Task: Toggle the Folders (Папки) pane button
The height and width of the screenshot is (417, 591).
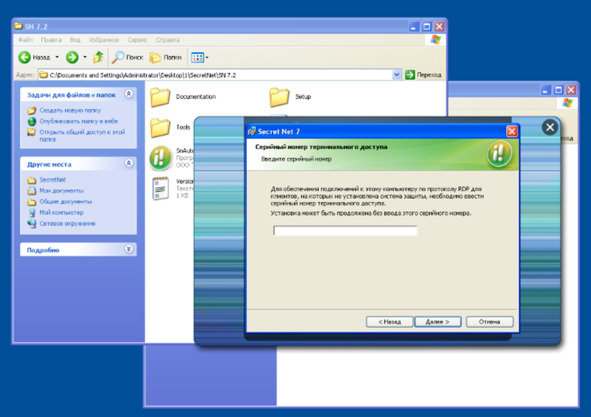Action: click(x=166, y=57)
